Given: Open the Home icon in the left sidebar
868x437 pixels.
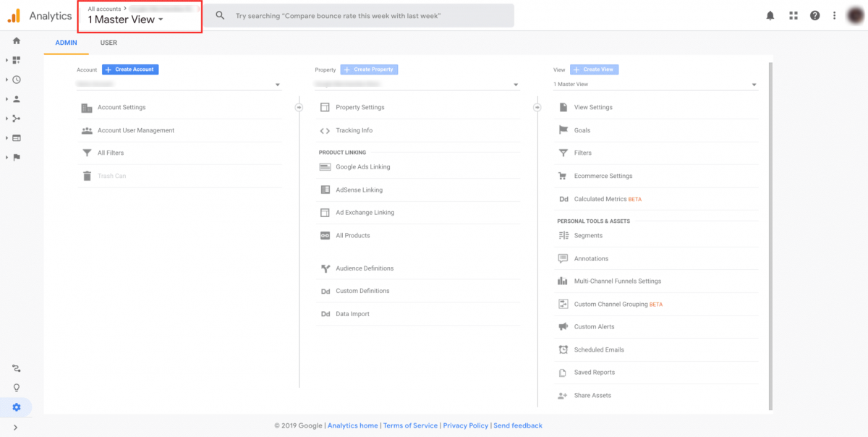Looking at the screenshot, I should 17,41.
